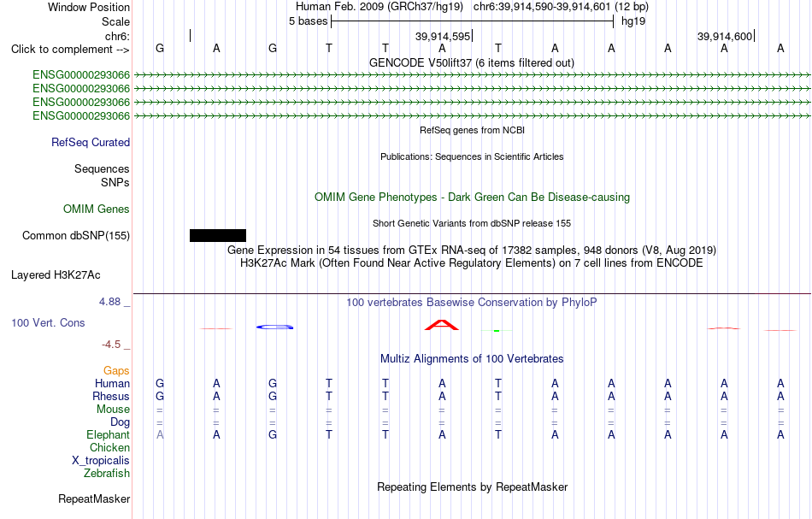The image size is (812, 519).
Task: Click 'Repeating Elements by RepeatMasker' title
Action: tap(473, 487)
